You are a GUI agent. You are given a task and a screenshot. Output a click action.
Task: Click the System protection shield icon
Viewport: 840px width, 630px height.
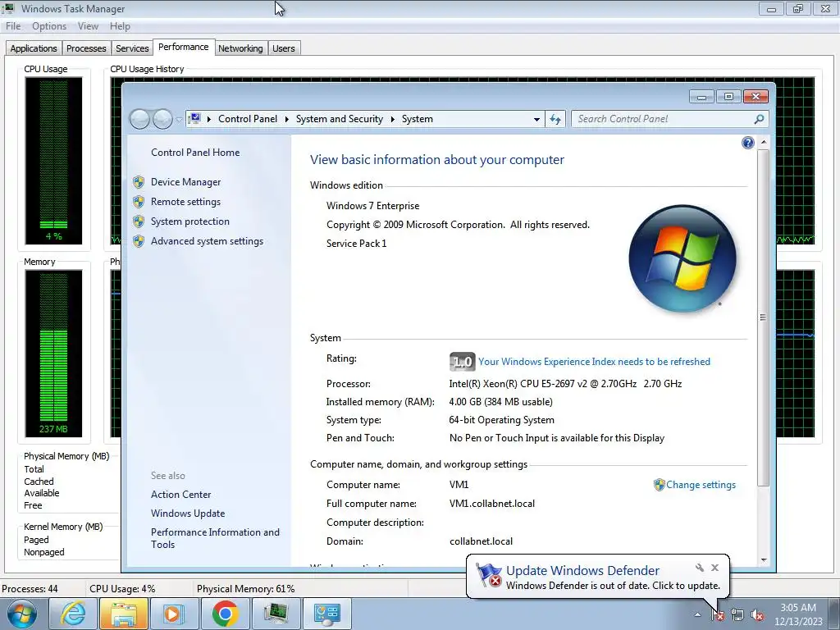point(139,221)
